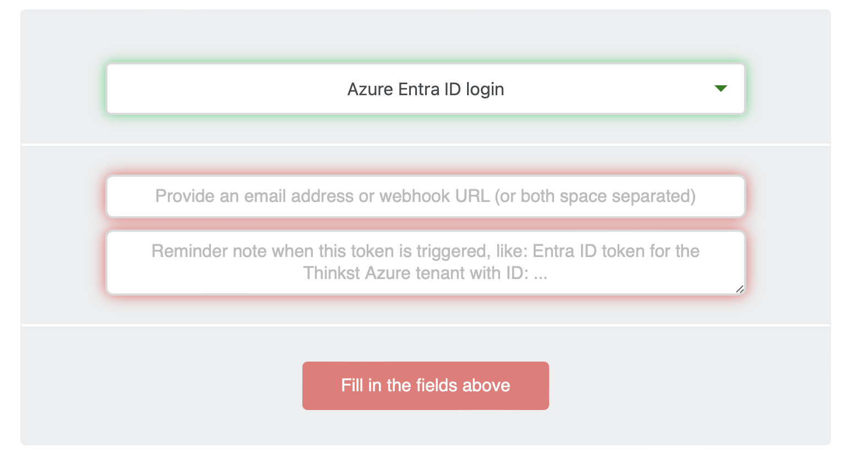Click the textarea resize grip icon
This screenshot has width=868, height=470.
click(x=740, y=289)
